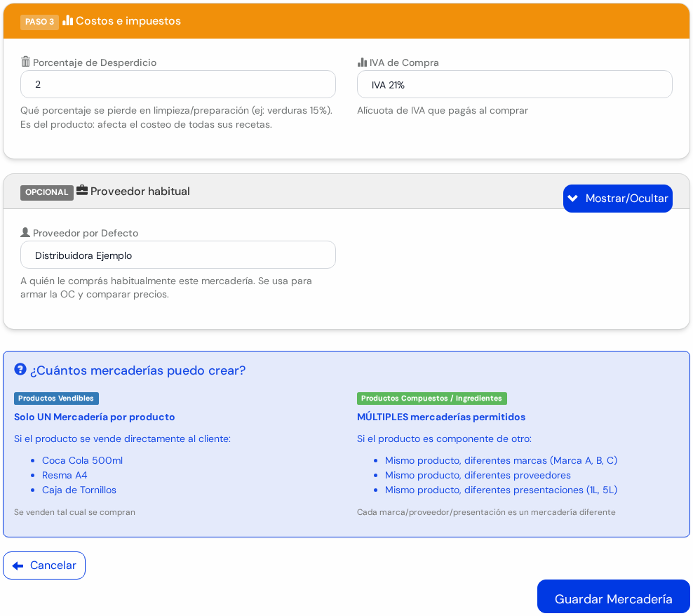This screenshot has height=616, width=693.
Task: Click the IVA de Compra label text
Action: pyautogui.click(x=404, y=62)
